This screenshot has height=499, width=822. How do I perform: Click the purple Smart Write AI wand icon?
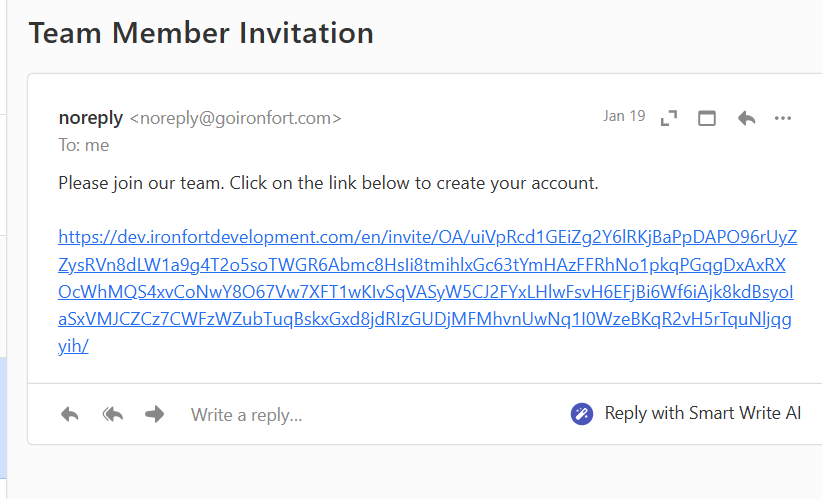click(582, 414)
